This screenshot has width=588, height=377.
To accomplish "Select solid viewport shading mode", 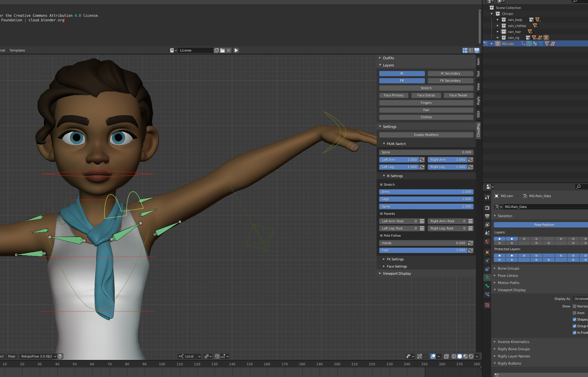I will coord(460,356).
